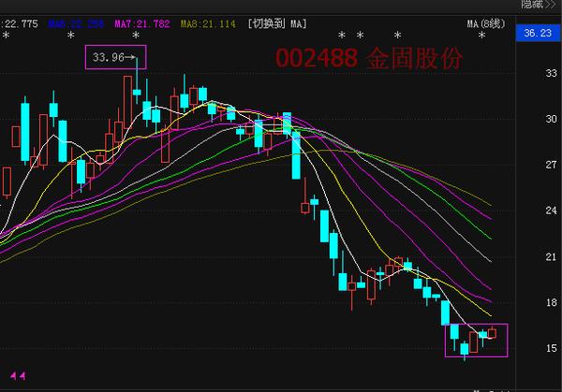This screenshot has height=392, width=562.
Task: Select the latest red candlestick at chart end
Action: click(492, 333)
